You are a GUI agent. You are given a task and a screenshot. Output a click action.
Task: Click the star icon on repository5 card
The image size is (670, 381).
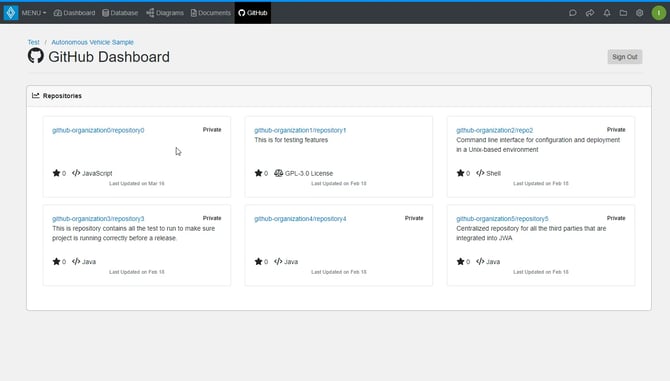point(460,261)
